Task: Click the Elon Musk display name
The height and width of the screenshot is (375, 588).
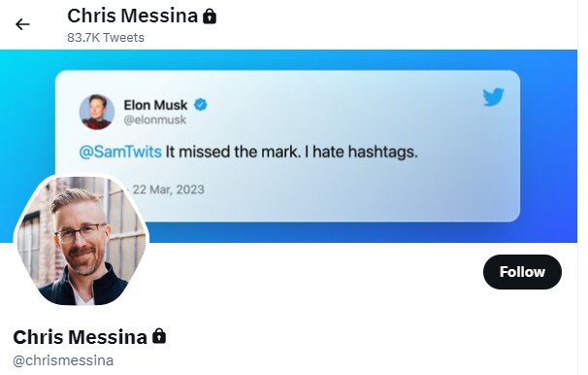Action: [155, 105]
